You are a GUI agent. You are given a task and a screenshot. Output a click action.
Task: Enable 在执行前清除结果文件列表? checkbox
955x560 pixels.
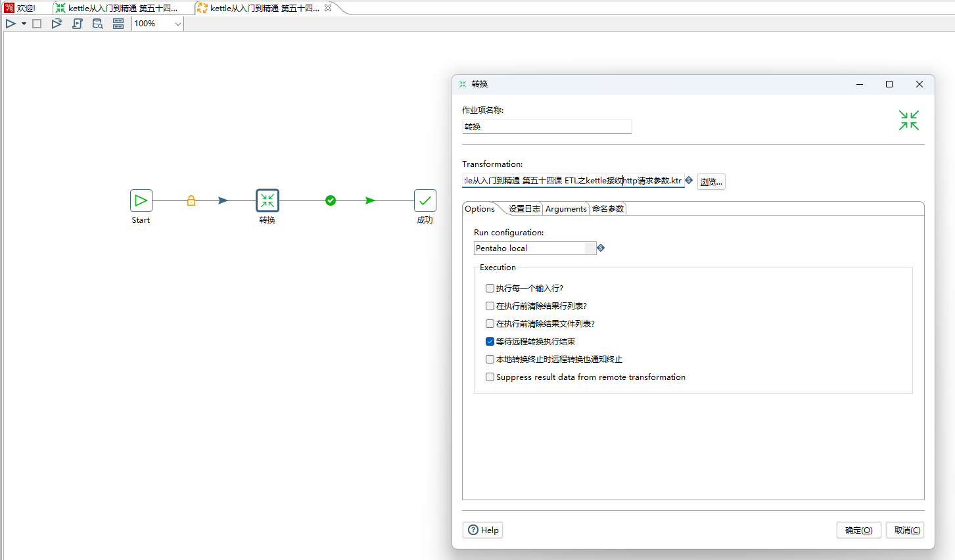pos(490,324)
